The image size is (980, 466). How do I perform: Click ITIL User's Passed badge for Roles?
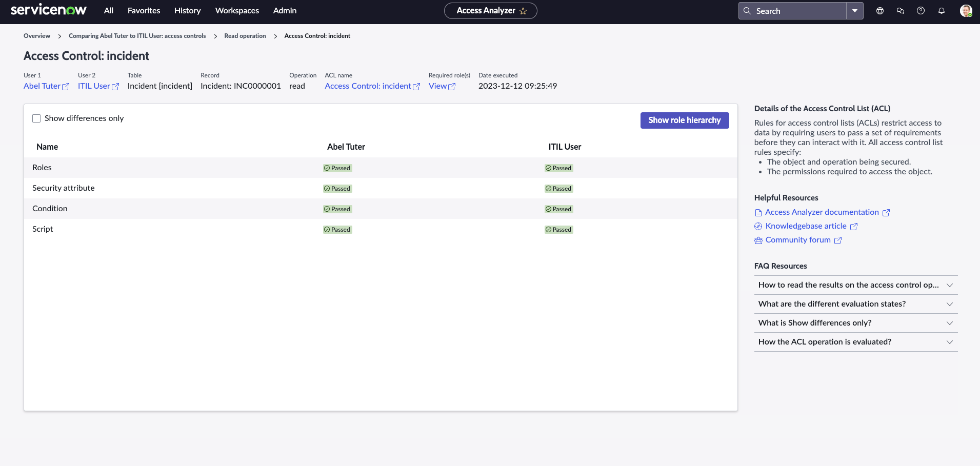(559, 168)
